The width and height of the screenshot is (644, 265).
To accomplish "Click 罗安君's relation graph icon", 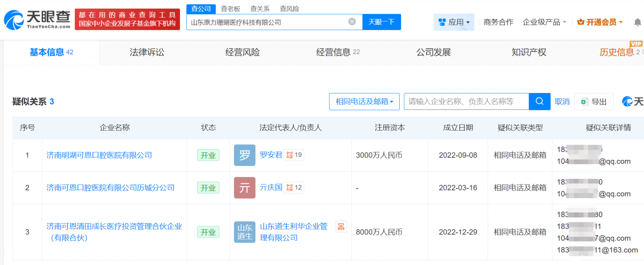I will [x=294, y=155].
